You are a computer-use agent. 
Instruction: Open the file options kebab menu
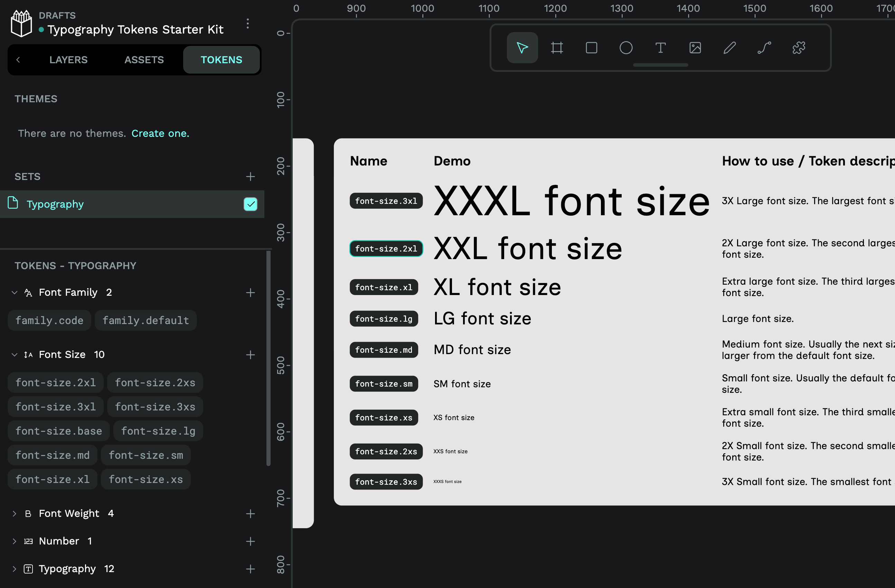coord(247,24)
